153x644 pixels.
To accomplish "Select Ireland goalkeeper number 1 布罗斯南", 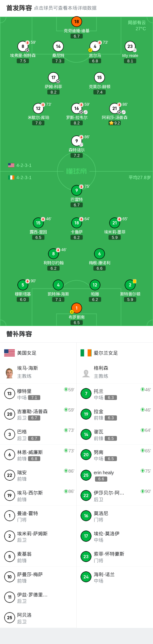I will pos(76,308).
